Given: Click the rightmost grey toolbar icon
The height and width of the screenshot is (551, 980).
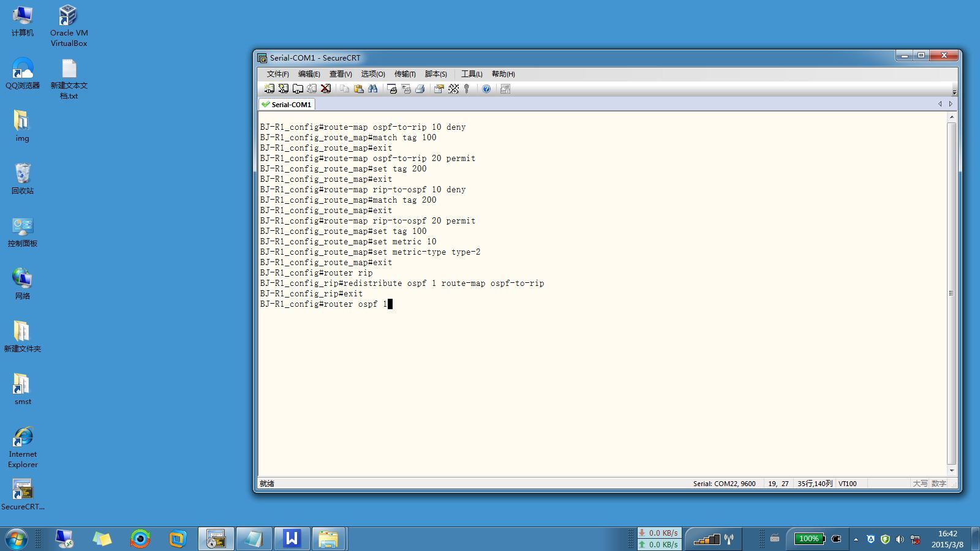Looking at the screenshot, I should pos(505,89).
